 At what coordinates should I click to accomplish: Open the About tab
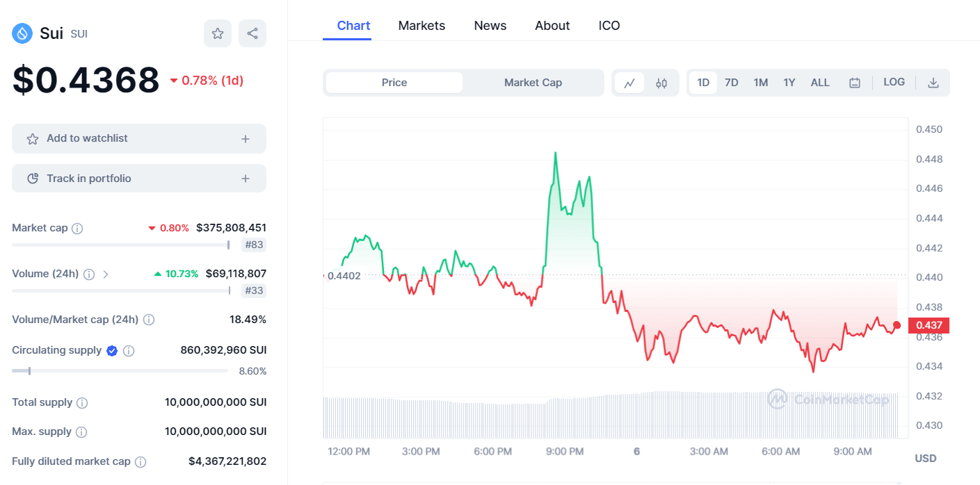click(x=552, y=26)
